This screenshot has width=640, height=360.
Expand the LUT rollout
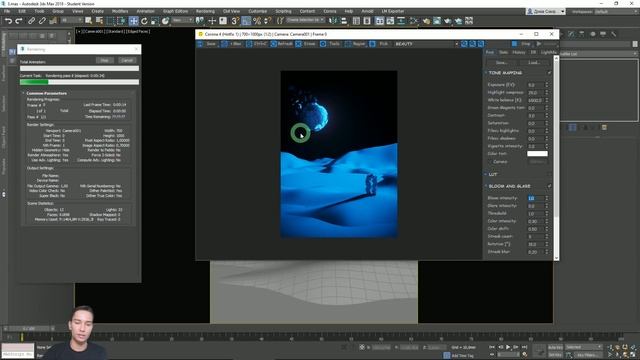click(x=486, y=174)
